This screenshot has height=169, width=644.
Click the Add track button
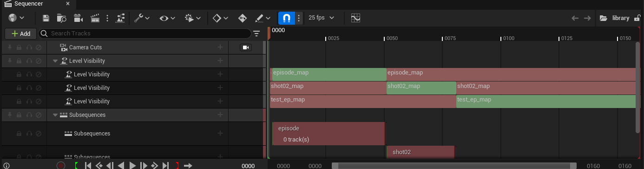pos(20,34)
